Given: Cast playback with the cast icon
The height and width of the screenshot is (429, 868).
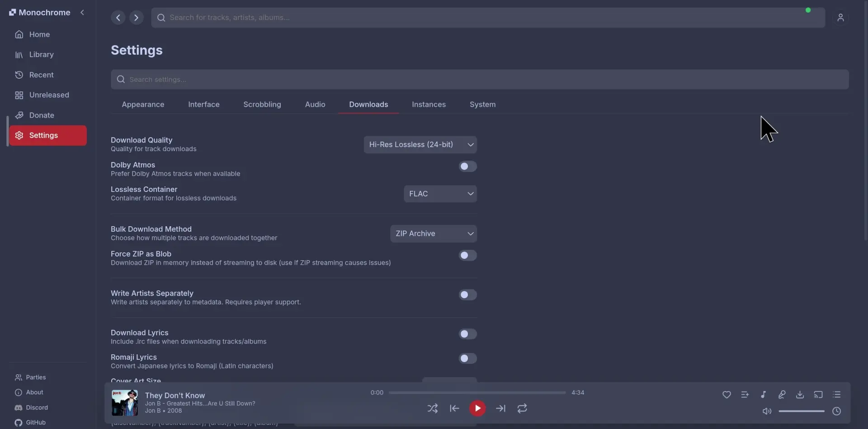Looking at the screenshot, I should coord(818,395).
